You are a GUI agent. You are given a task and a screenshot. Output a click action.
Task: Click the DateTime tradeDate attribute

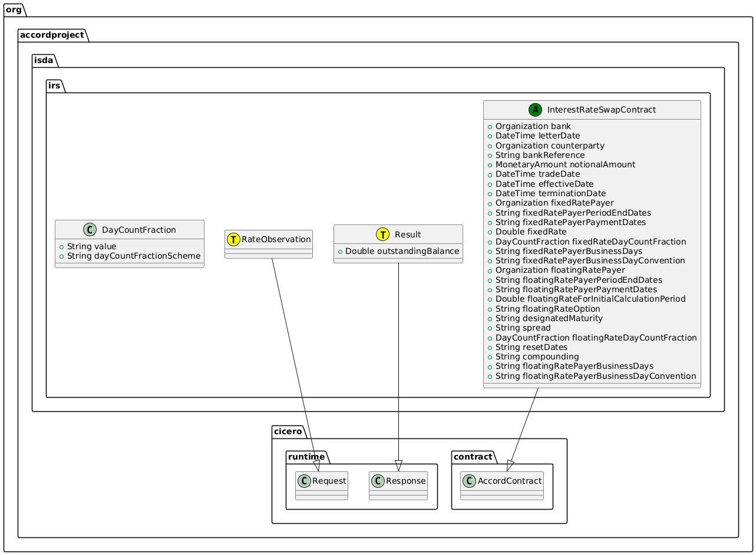tap(537, 174)
